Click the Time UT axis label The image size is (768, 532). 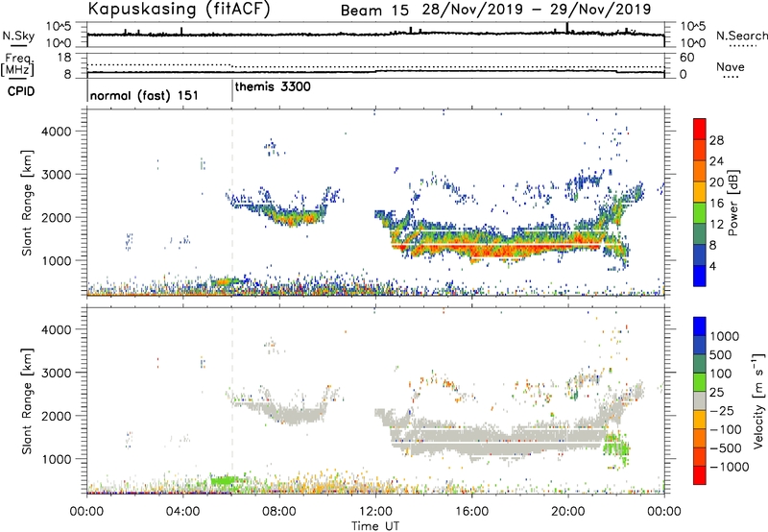(375, 526)
